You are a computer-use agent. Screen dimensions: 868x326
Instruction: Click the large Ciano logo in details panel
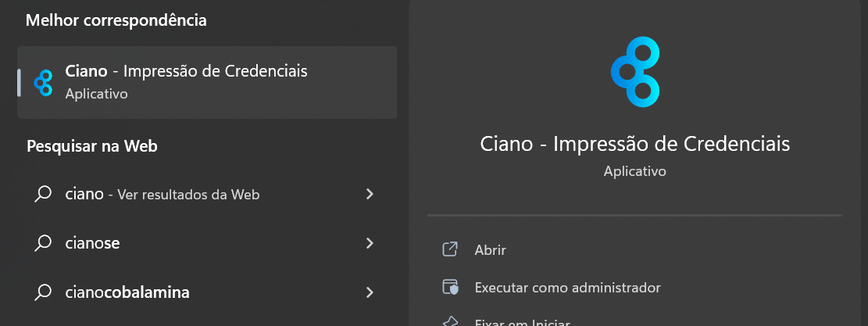tap(635, 71)
